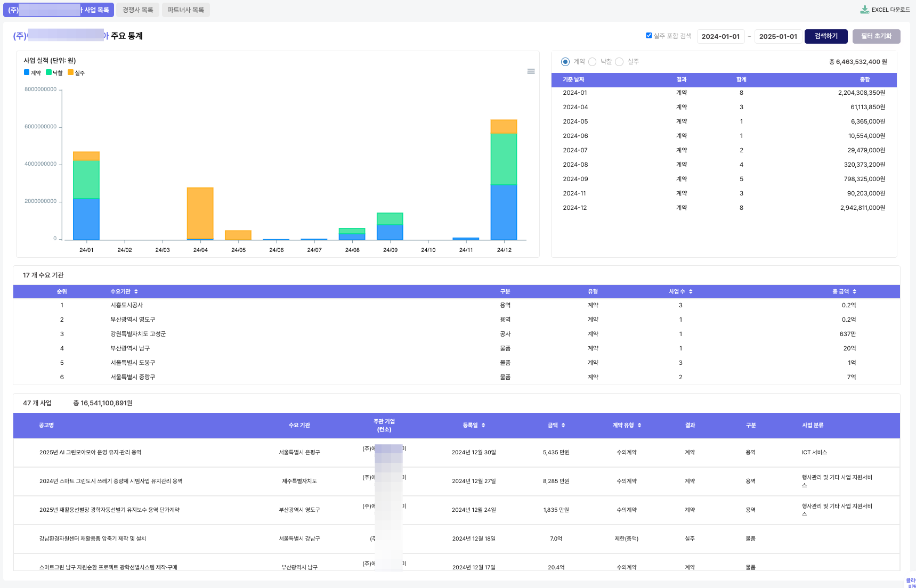Click the 검색하기 button
This screenshot has height=588, width=916.
826,36
